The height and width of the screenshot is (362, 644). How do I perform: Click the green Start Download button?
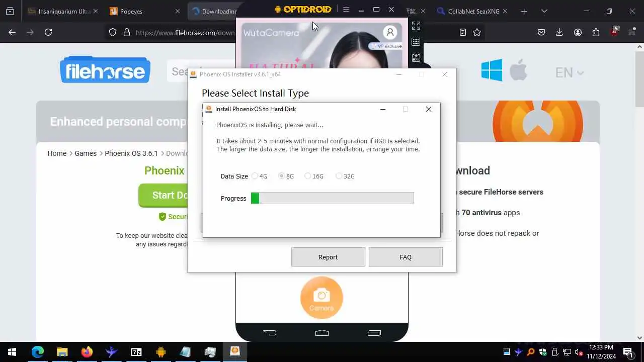[x=164, y=195]
